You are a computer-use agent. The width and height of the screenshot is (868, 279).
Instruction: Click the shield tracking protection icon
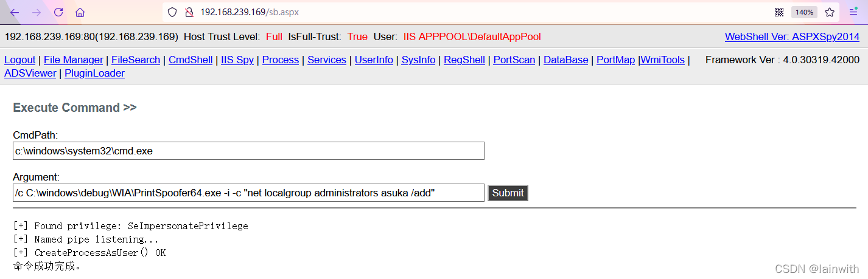(x=172, y=12)
